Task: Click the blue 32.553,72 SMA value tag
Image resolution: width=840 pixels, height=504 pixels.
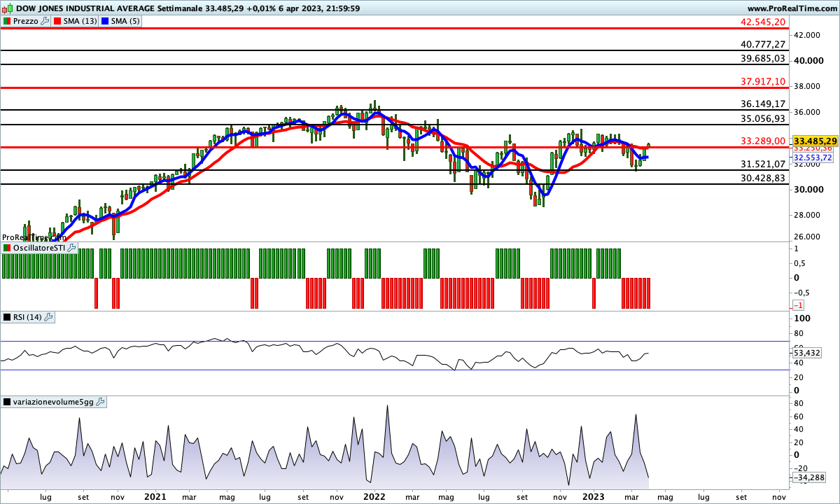Action: coord(813,158)
